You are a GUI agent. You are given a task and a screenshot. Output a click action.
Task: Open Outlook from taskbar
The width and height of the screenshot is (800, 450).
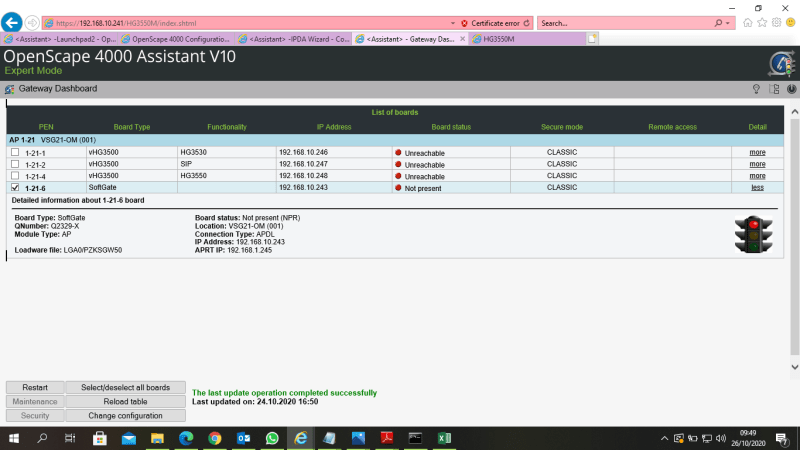[243, 438]
